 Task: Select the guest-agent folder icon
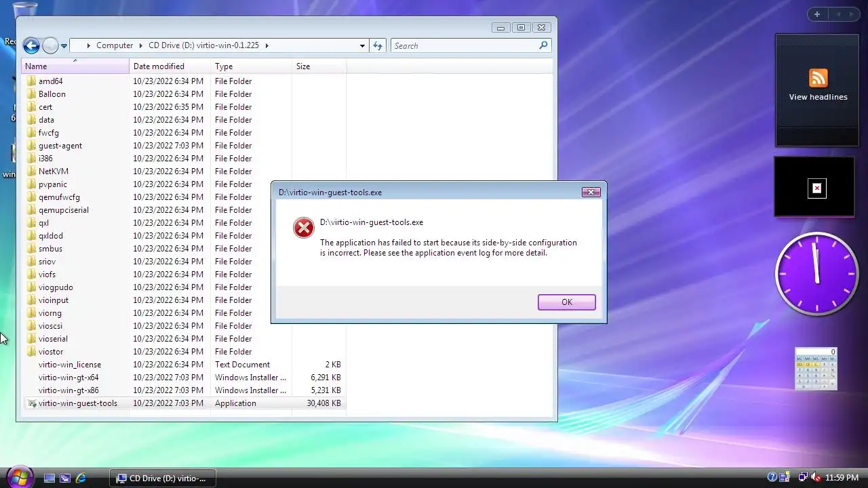click(x=31, y=145)
